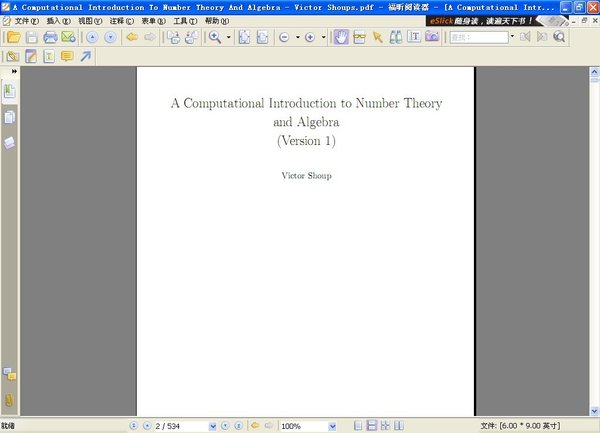Screen dimensions: 600x433
Task: Toggle continuous page layout in status bar
Action: 371,426
